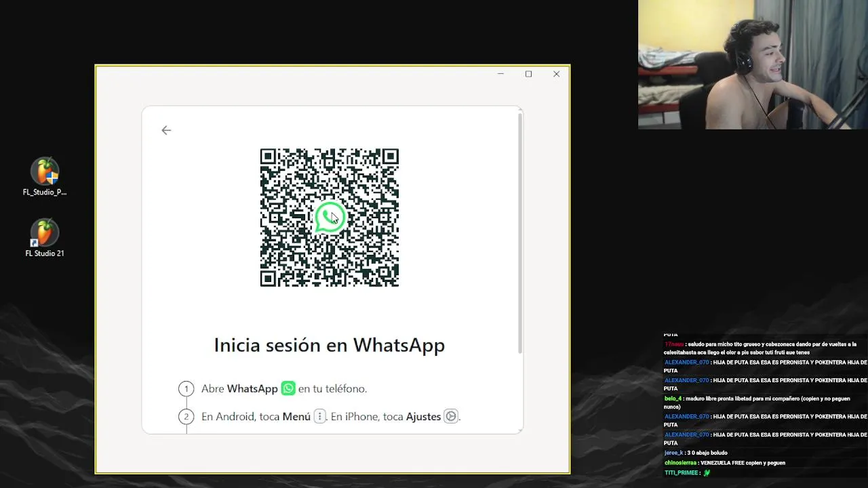
Task: Maximize the WhatsApp window
Action: click(528, 74)
